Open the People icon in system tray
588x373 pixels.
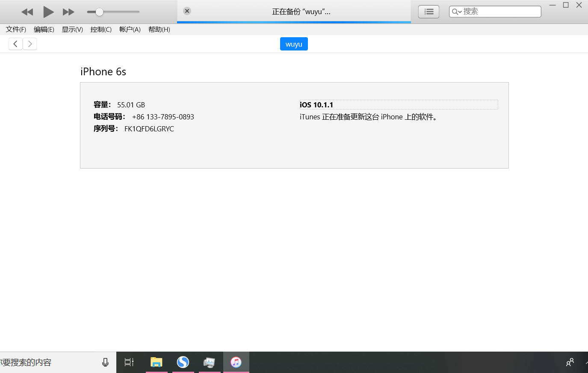[x=570, y=362]
